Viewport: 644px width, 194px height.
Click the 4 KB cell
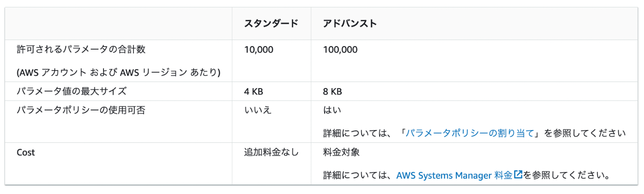point(253,91)
